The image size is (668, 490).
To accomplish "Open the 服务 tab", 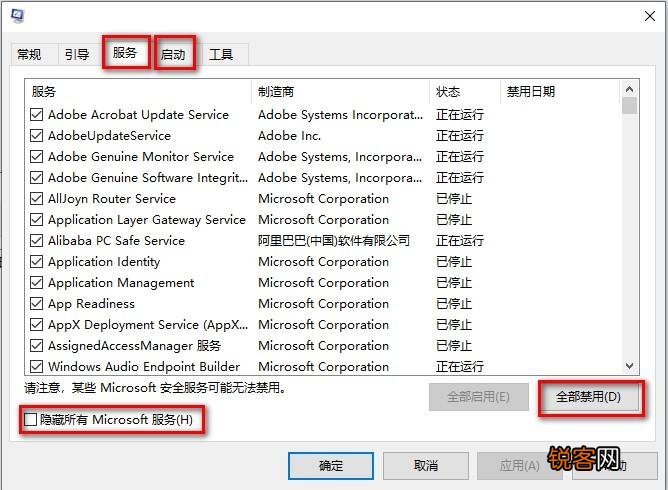I will (125, 53).
